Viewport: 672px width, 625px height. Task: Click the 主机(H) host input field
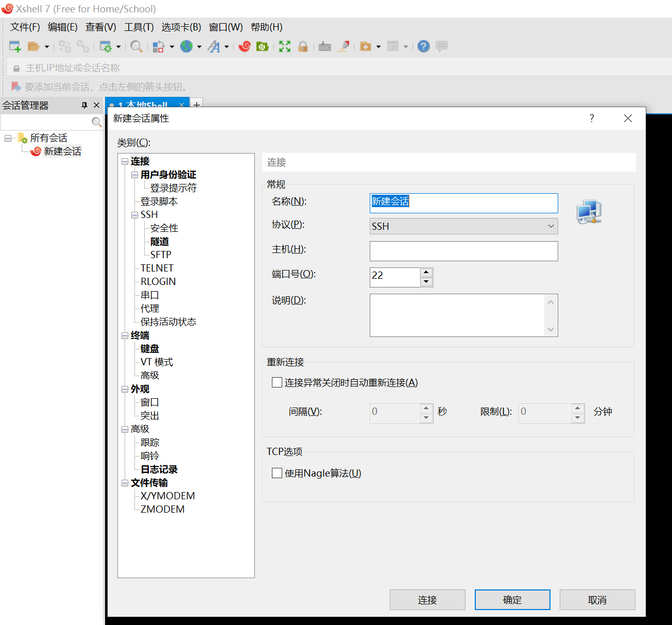click(x=464, y=251)
